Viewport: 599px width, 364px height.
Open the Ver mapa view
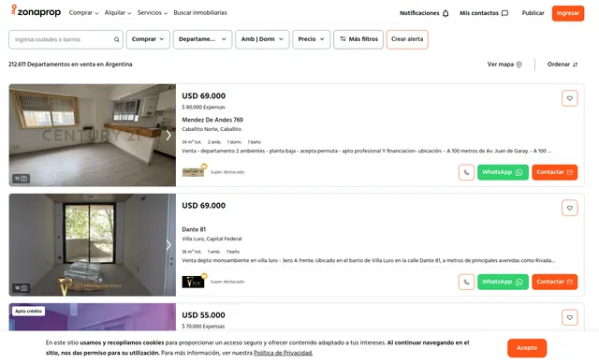pos(504,65)
